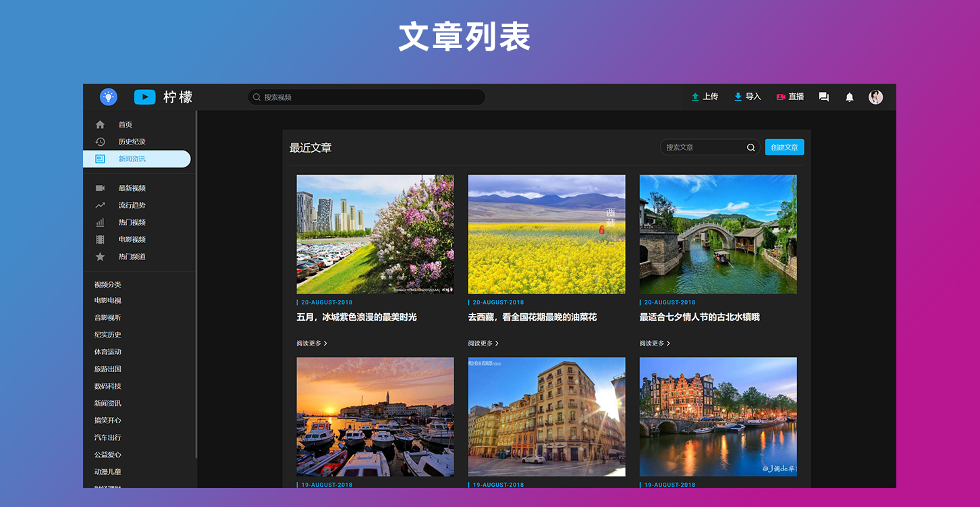The height and width of the screenshot is (507, 980).
Task: Start a live stream via 直播
Action: (790, 97)
